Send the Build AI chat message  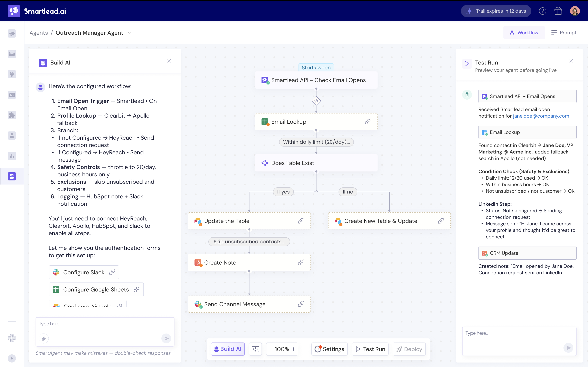click(x=166, y=338)
